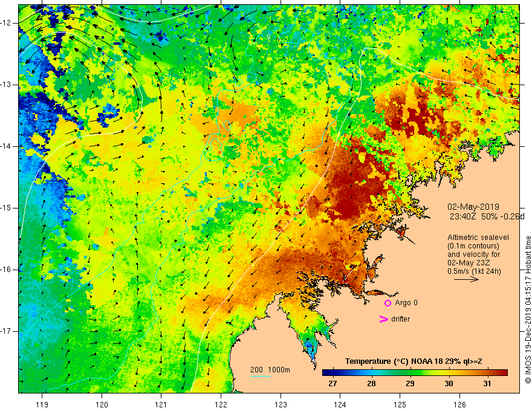Image resolution: width=532 pixels, height=411 pixels.
Task: Click the 27 value on temperature scale
Action: tap(332, 384)
